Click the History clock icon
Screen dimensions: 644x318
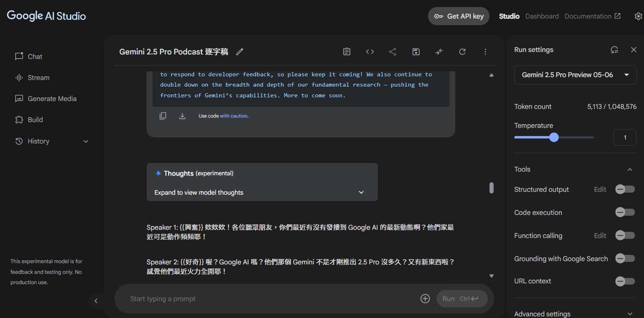point(19,141)
